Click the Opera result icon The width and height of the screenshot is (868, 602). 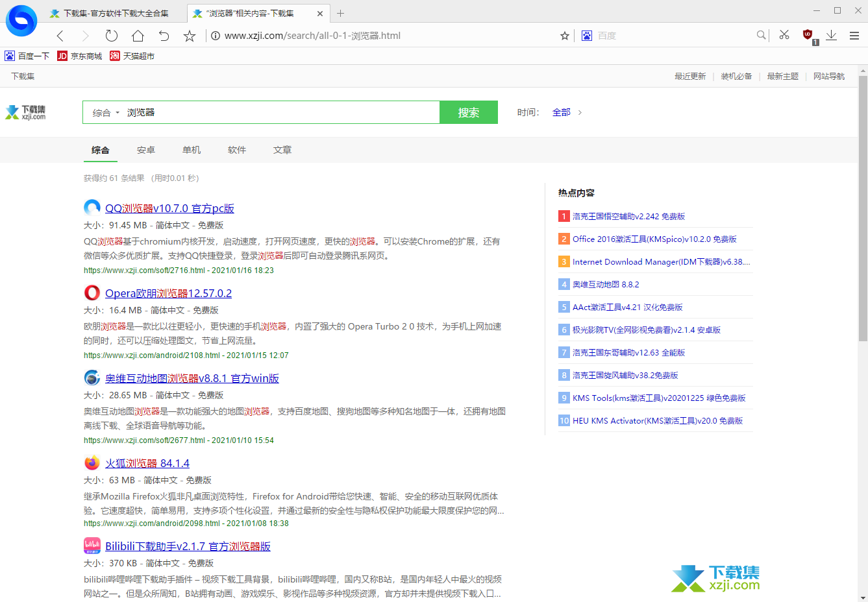coord(92,293)
